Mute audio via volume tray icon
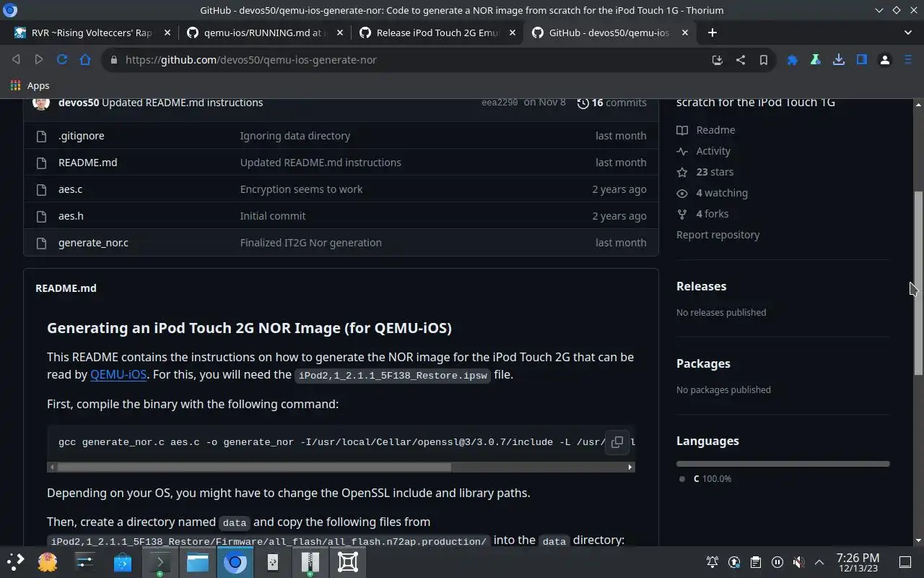This screenshot has height=578, width=924. (x=798, y=562)
